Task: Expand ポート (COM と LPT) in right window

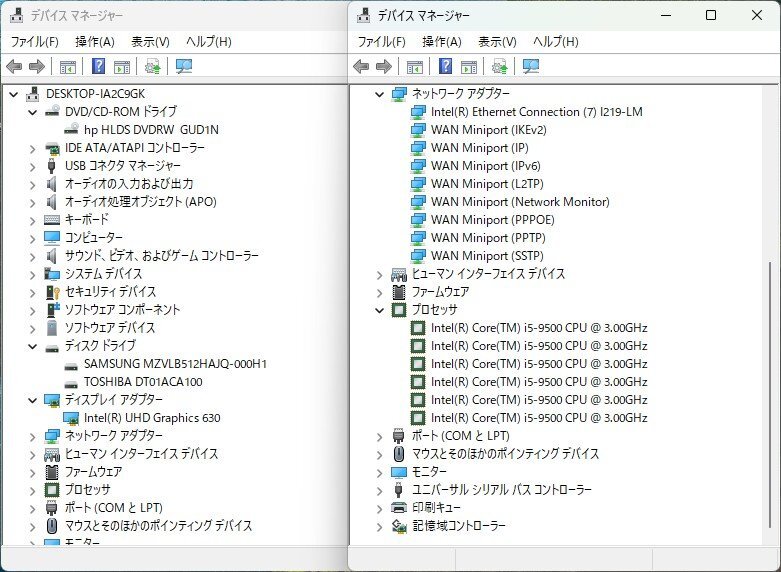Action: pyautogui.click(x=380, y=436)
